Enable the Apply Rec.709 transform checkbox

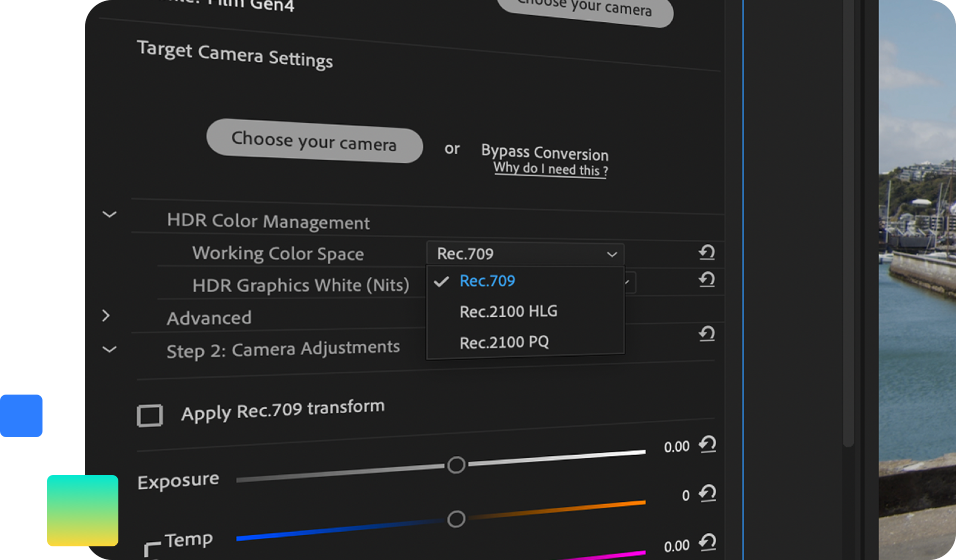pyautogui.click(x=150, y=416)
